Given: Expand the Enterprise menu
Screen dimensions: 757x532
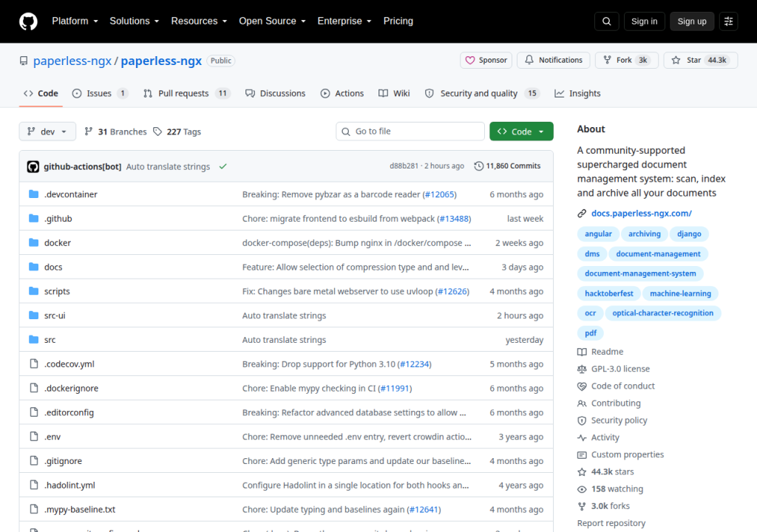Looking at the screenshot, I should pyautogui.click(x=344, y=21).
